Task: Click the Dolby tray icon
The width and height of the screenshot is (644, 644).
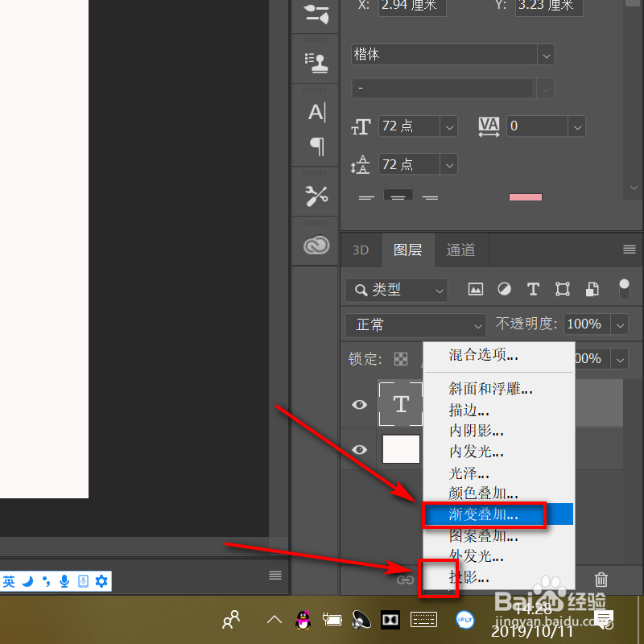Action: pyautogui.click(x=390, y=620)
